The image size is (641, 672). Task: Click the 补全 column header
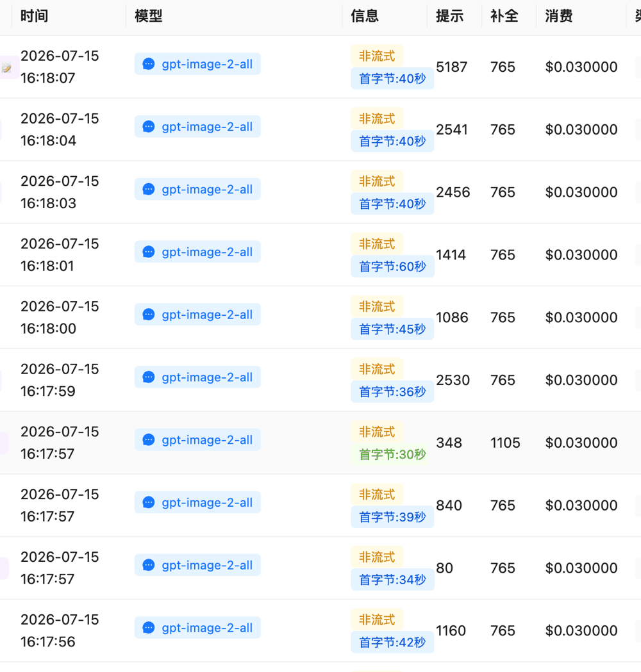[504, 16]
